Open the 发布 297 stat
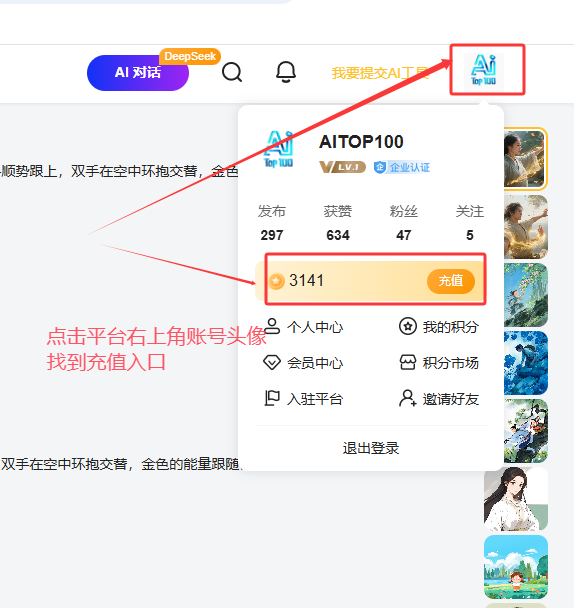The image size is (574, 608). tap(272, 223)
